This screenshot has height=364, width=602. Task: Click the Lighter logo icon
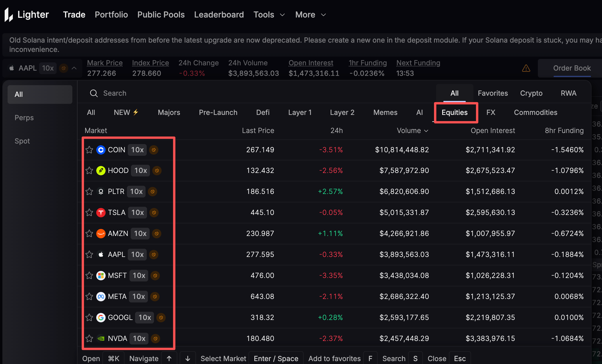[x=9, y=15]
